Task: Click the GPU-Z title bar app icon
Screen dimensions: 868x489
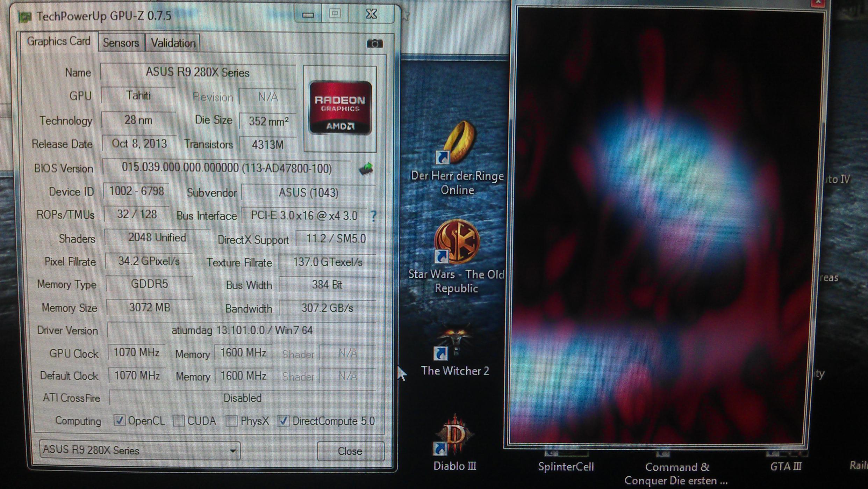Action: 25,16
